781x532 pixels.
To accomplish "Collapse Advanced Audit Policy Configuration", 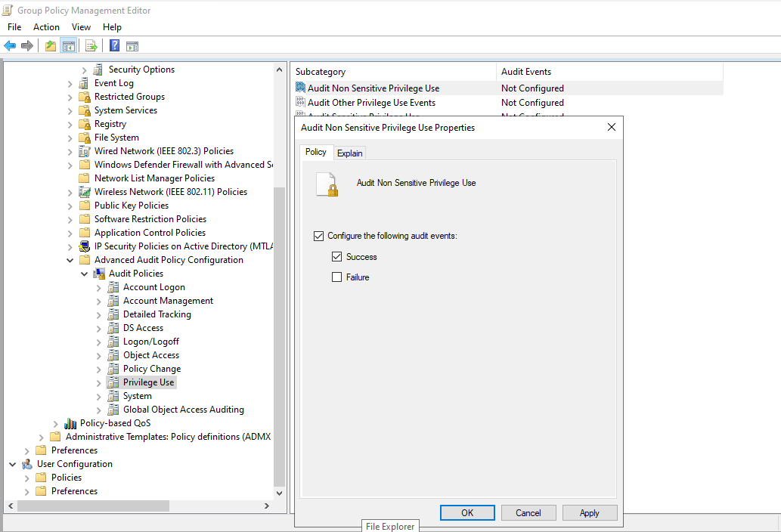I will pyautogui.click(x=70, y=260).
